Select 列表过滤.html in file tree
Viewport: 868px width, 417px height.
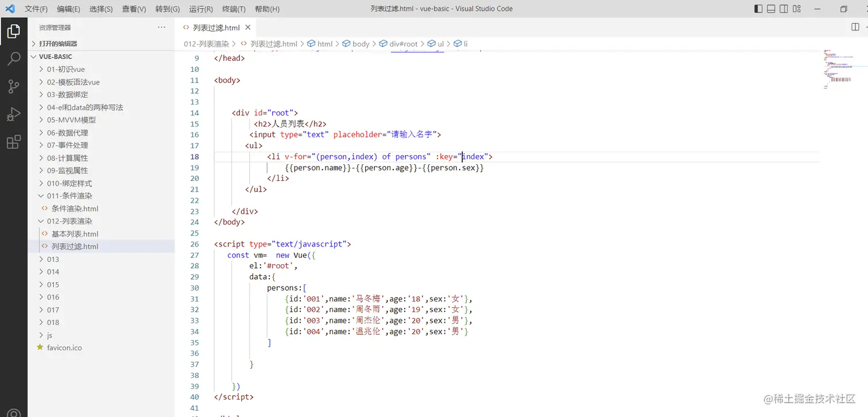[x=101, y=246]
